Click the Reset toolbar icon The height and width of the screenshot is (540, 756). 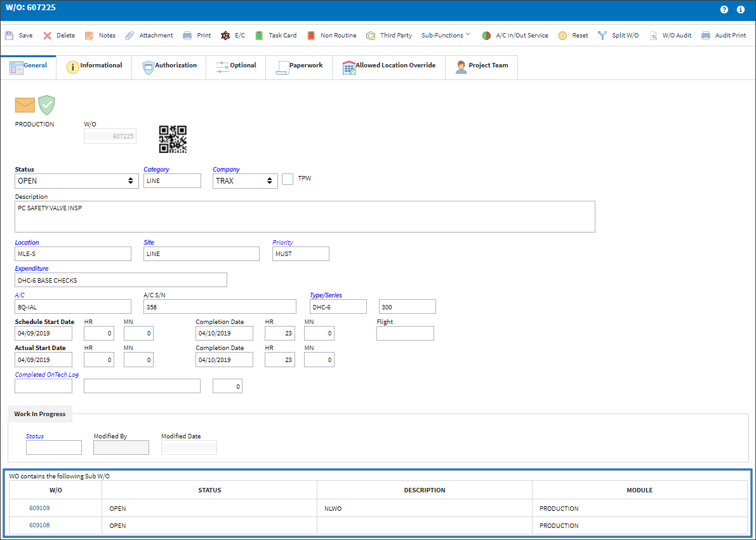click(562, 35)
